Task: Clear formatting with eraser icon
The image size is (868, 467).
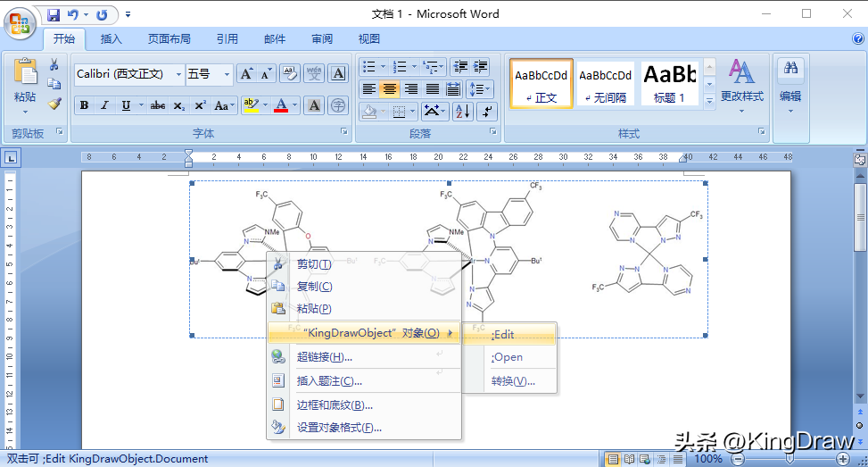Action: [290, 74]
